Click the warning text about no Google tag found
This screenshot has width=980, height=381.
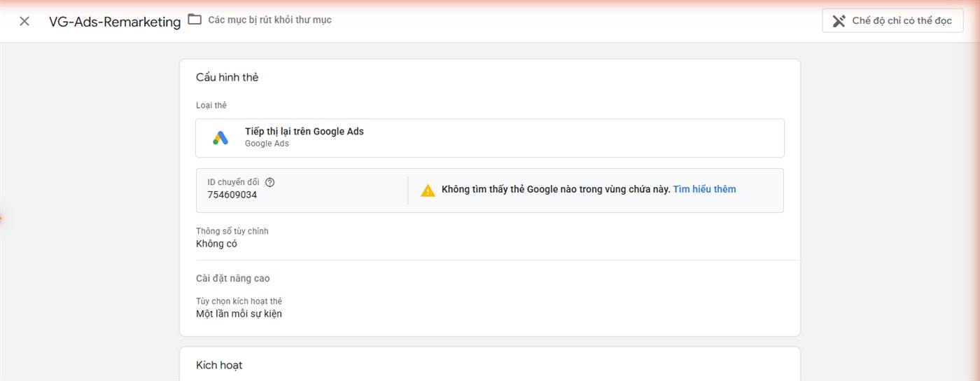(x=556, y=189)
